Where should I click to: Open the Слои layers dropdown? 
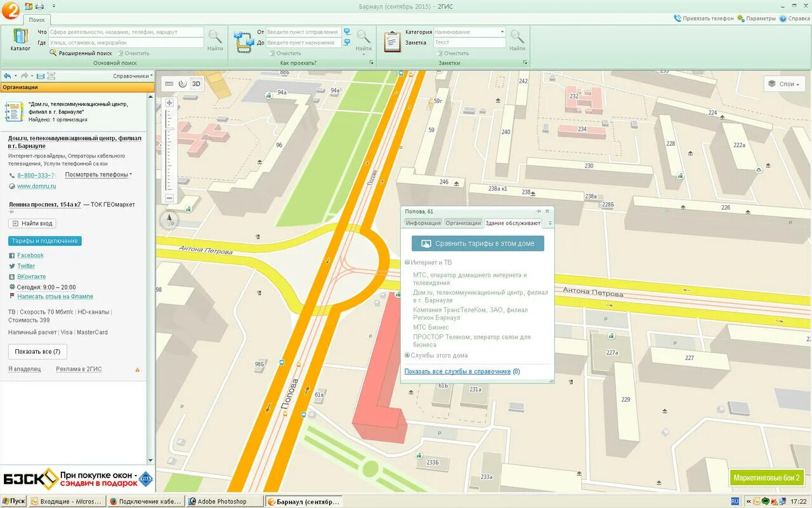click(785, 84)
